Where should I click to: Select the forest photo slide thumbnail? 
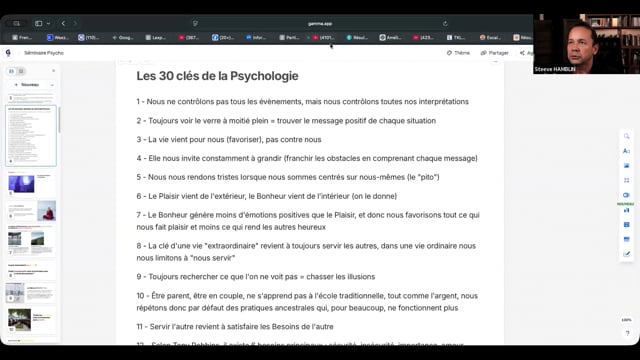click(x=31, y=319)
